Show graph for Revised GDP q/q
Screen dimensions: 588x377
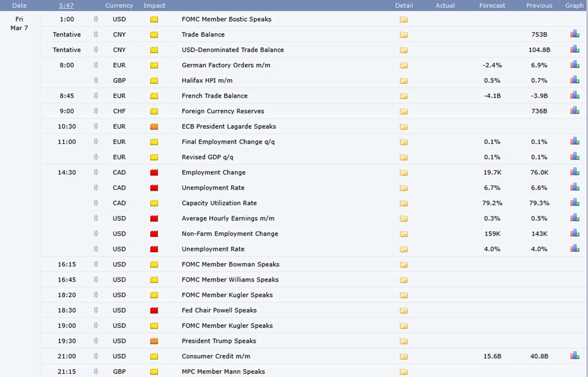tap(575, 156)
